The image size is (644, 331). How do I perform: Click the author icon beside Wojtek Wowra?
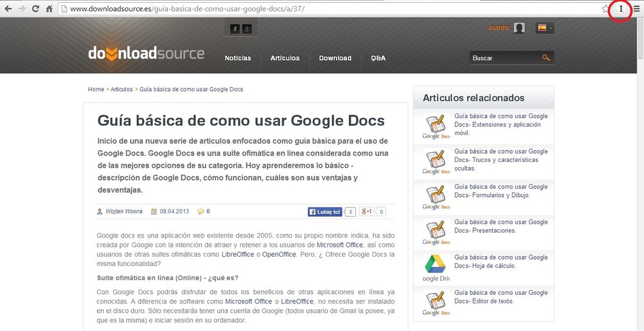coord(100,212)
